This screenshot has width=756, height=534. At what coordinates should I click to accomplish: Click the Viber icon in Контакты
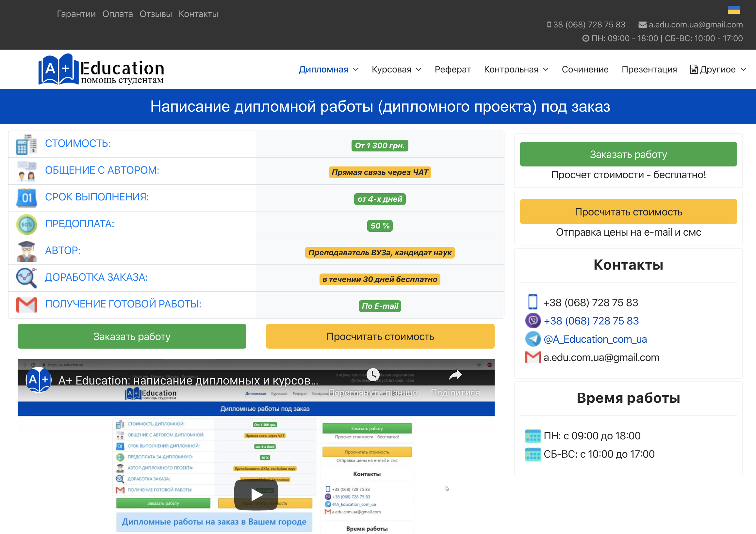coord(533,321)
